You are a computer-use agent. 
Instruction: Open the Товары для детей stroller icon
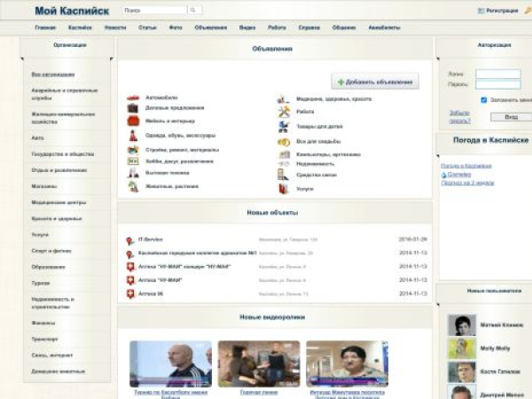coord(284,127)
